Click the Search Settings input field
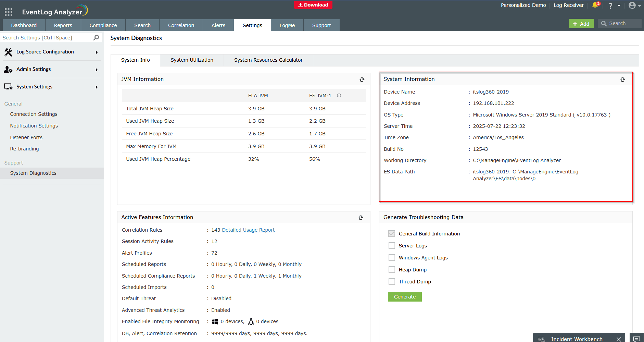This screenshot has width=644, height=342. (x=46, y=38)
